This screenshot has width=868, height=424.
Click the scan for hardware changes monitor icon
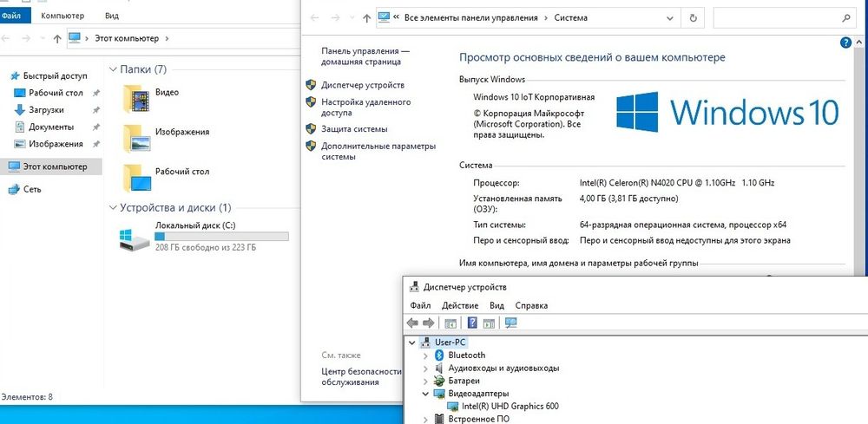(x=511, y=323)
